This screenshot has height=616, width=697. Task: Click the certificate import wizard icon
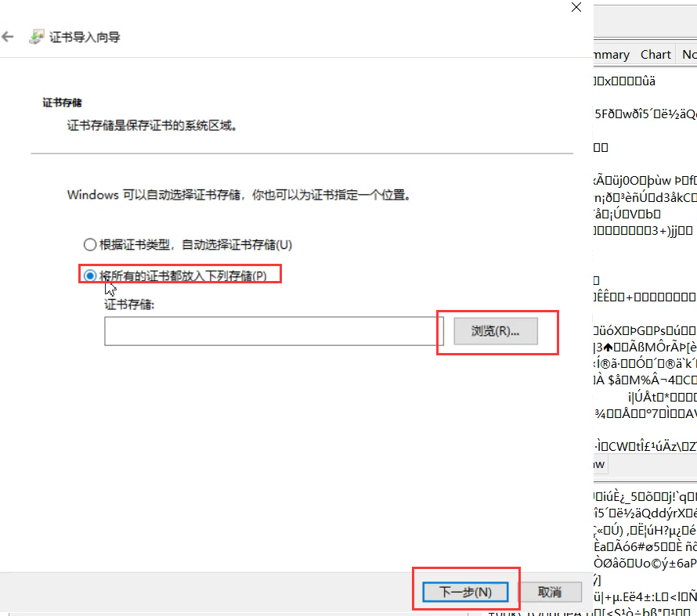[37, 37]
